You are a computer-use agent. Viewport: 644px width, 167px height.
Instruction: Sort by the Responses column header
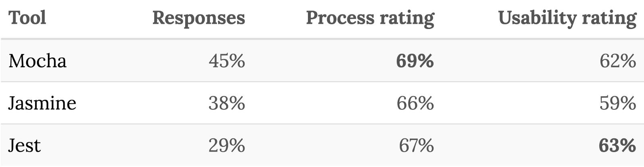(x=198, y=18)
